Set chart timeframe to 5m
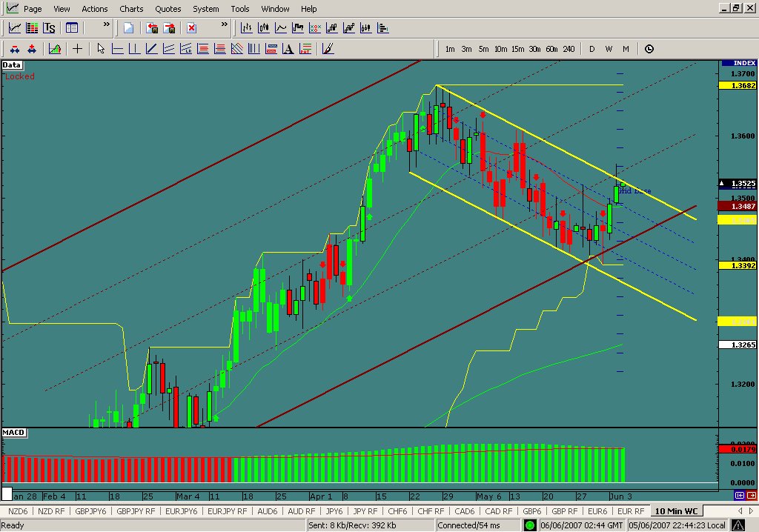 click(x=483, y=49)
